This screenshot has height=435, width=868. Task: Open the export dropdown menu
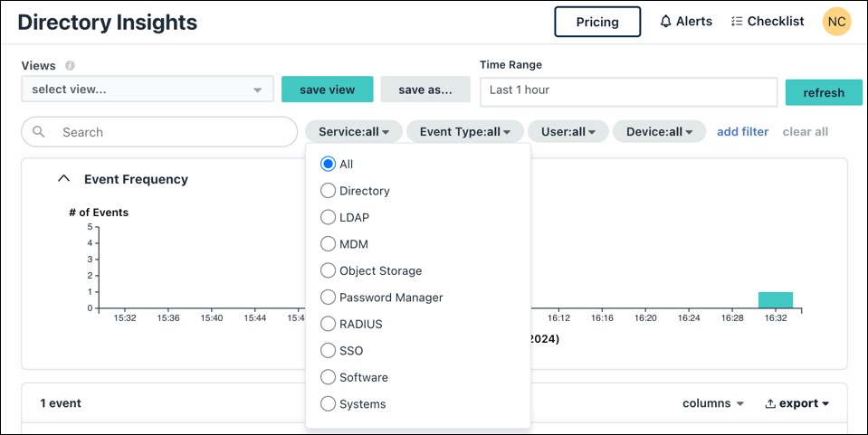(797, 403)
